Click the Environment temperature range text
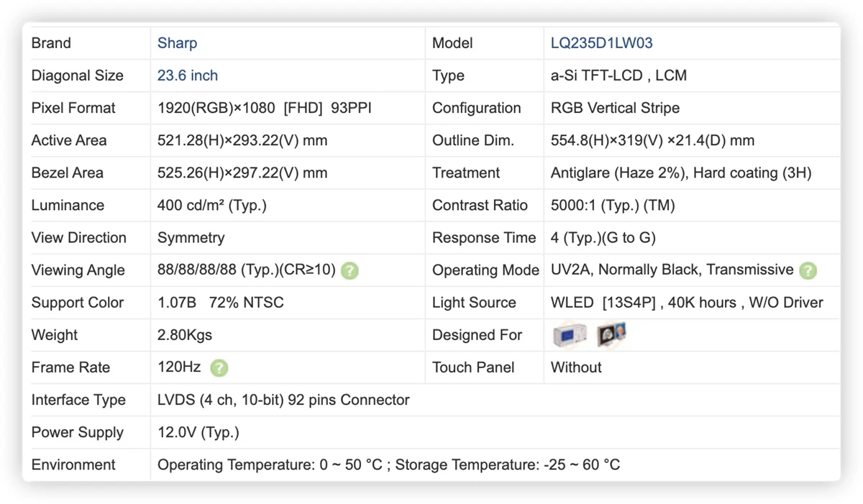The width and height of the screenshot is (863, 504). pos(388,464)
